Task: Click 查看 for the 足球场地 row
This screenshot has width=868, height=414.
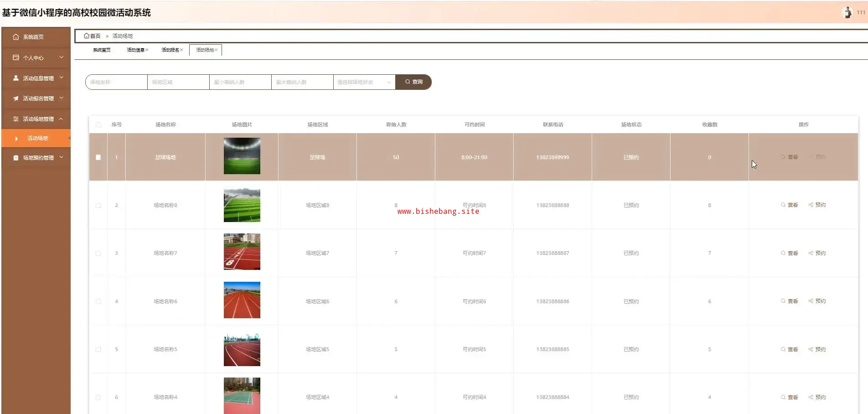Action: 790,157
